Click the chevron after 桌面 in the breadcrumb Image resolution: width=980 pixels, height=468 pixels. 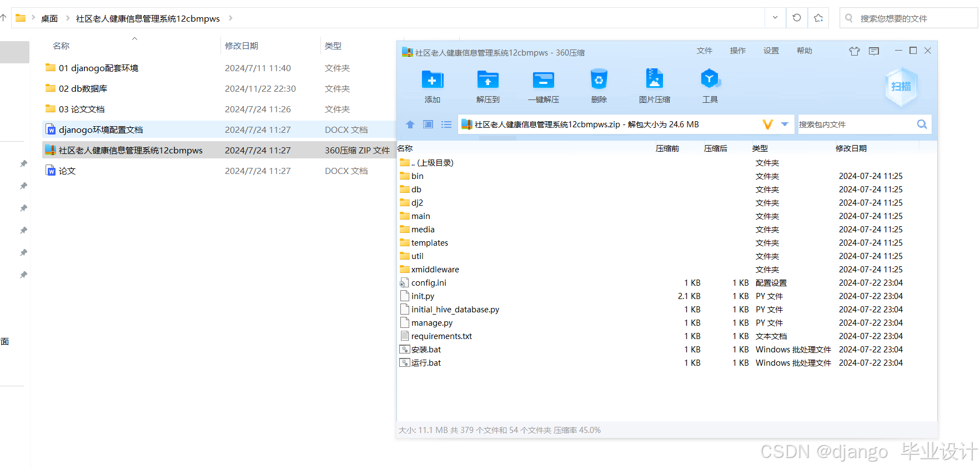point(68,18)
